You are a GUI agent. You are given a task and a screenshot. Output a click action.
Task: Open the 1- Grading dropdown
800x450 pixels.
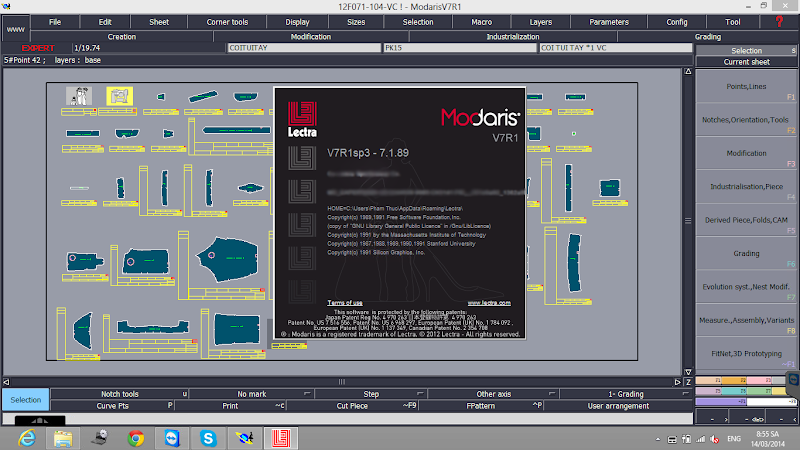[x=626, y=394]
